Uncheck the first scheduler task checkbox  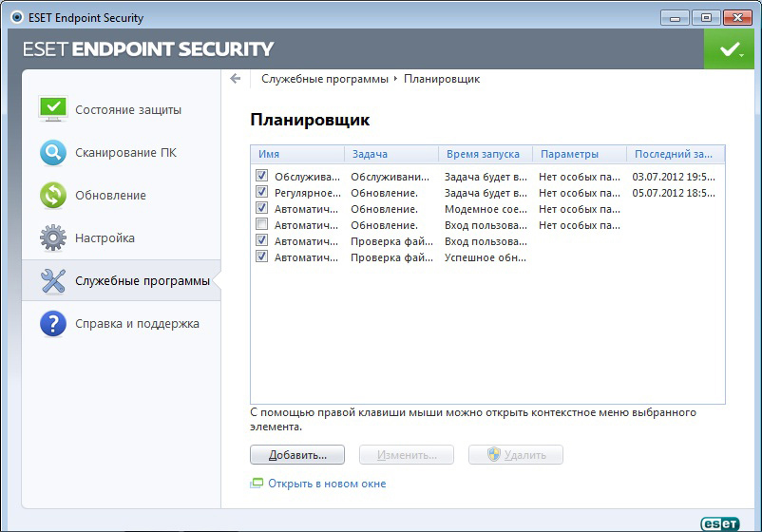pyautogui.click(x=261, y=177)
